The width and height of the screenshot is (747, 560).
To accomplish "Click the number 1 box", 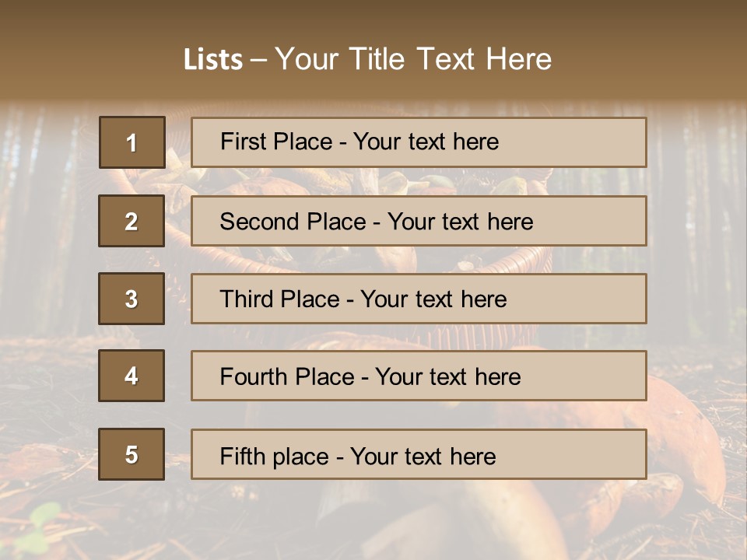I will 132,142.
